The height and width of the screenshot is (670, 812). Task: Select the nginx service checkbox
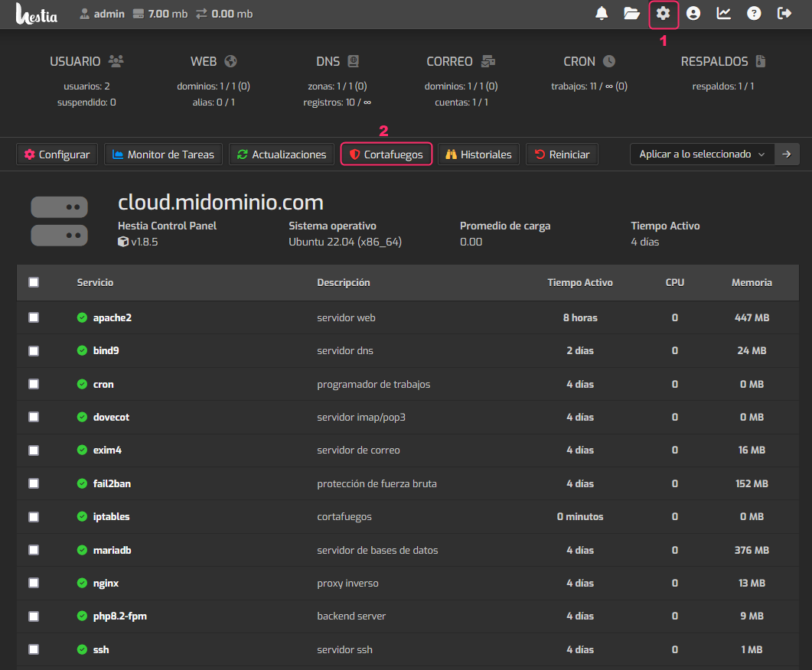tap(34, 583)
